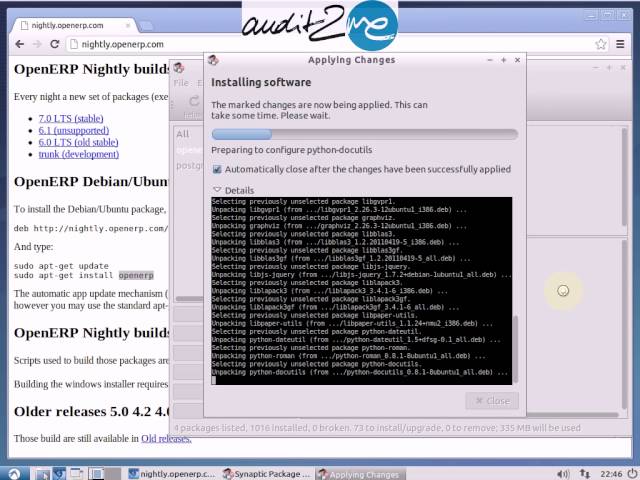Follow the Old releases link
Viewport: 640px width, 480px height.
(x=166, y=438)
